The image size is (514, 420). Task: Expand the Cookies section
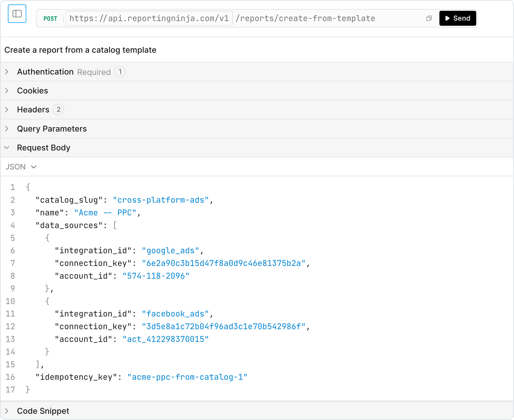pyautogui.click(x=257, y=91)
